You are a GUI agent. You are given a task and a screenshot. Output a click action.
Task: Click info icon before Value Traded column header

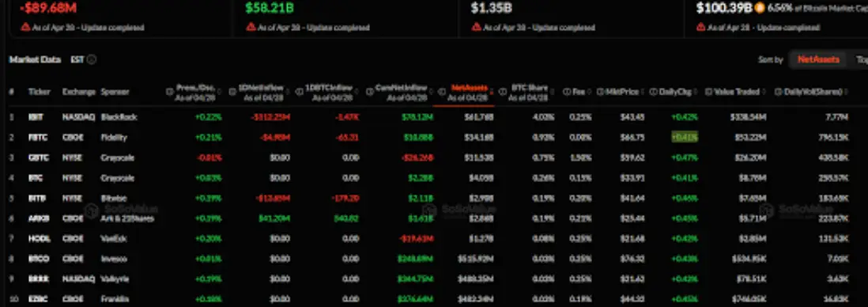coord(708,92)
